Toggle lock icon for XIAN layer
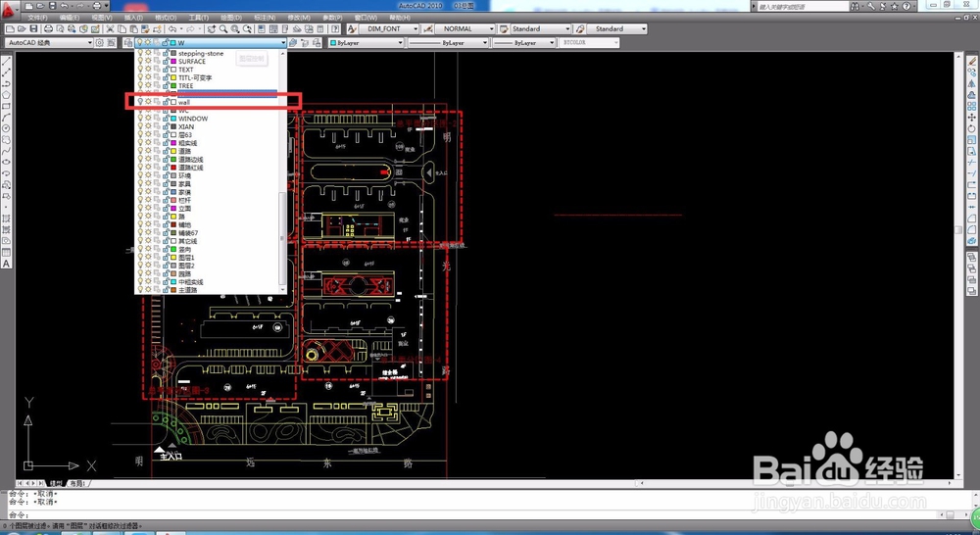 pyautogui.click(x=166, y=126)
